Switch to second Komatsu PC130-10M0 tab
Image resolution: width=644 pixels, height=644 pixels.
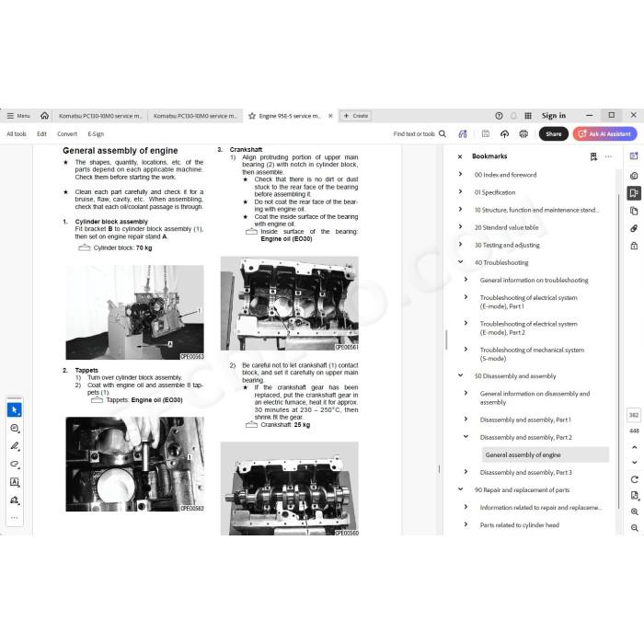pos(195,116)
